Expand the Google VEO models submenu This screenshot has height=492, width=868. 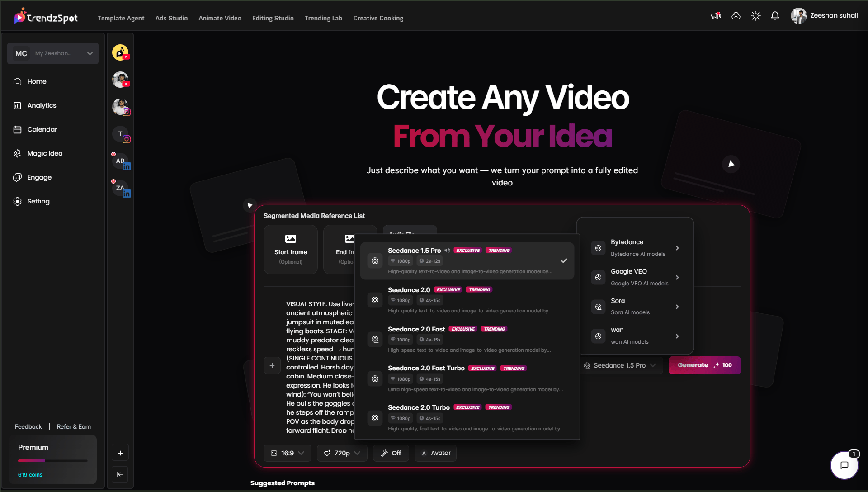click(x=635, y=277)
